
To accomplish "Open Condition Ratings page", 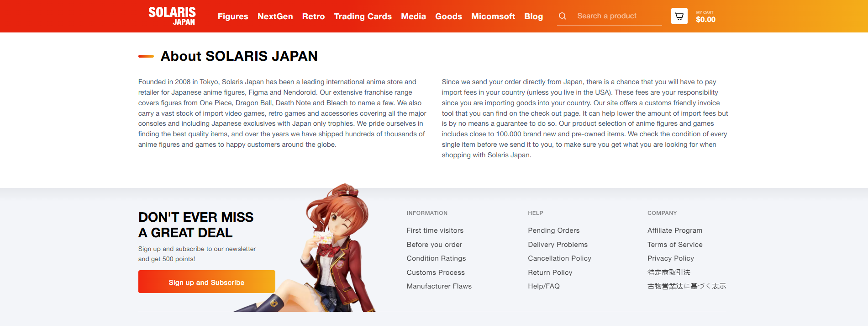I will 437,258.
